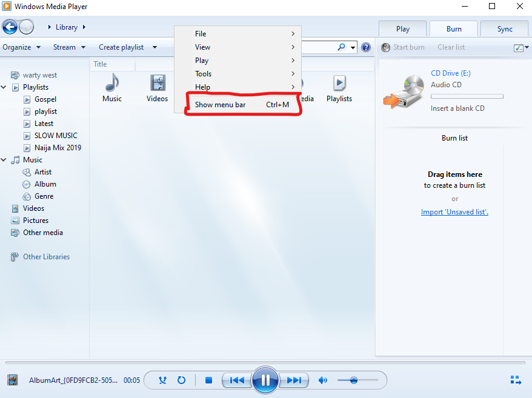This screenshot has width=532, height=398.
Task: Switch to Now Playing view icon
Action: pos(516,380)
